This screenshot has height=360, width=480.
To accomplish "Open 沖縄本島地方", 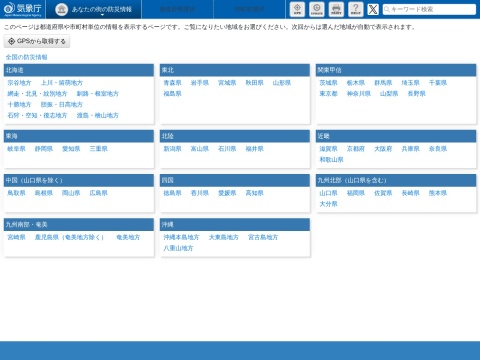I will (x=181, y=237).
